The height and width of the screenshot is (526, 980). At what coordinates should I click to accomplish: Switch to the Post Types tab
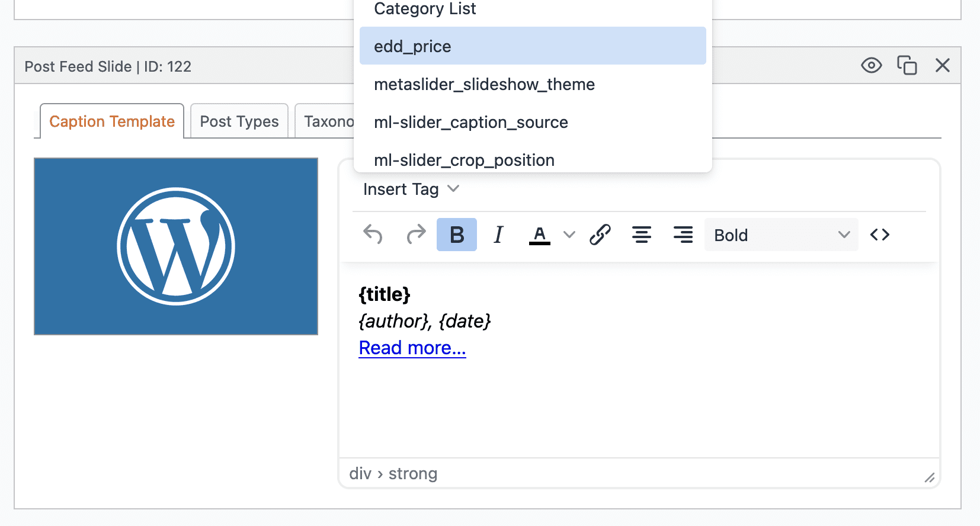pos(239,121)
